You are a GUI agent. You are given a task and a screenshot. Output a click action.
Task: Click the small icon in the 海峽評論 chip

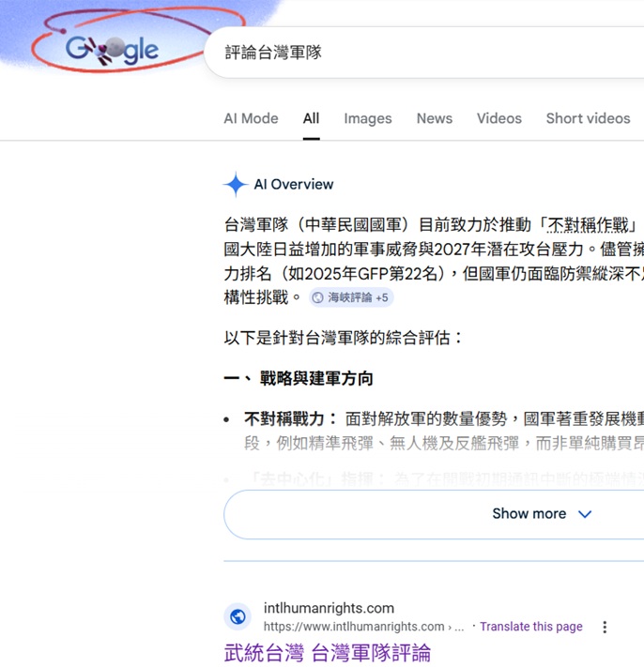click(317, 297)
